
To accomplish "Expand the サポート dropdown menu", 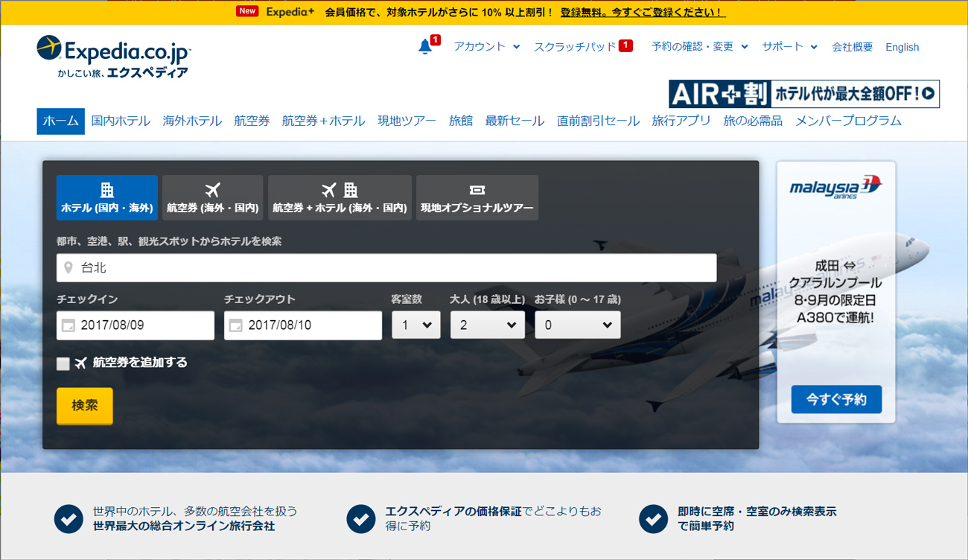I will pyautogui.click(x=789, y=46).
